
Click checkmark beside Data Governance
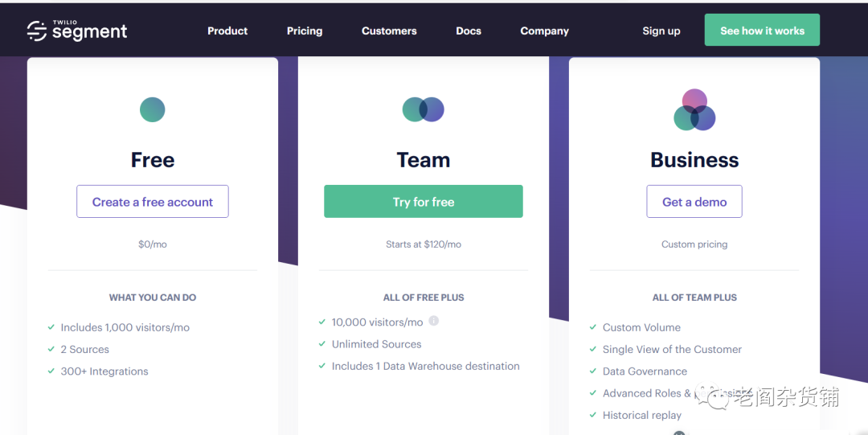[x=593, y=371]
